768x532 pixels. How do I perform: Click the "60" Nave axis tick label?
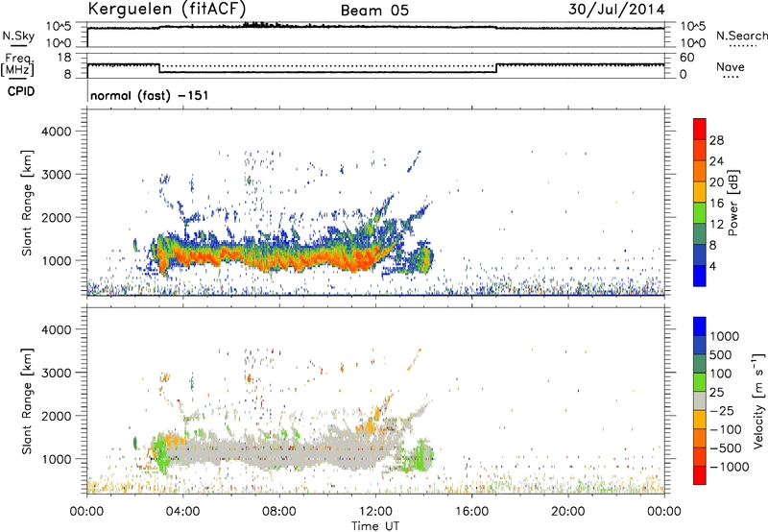pos(686,58)
